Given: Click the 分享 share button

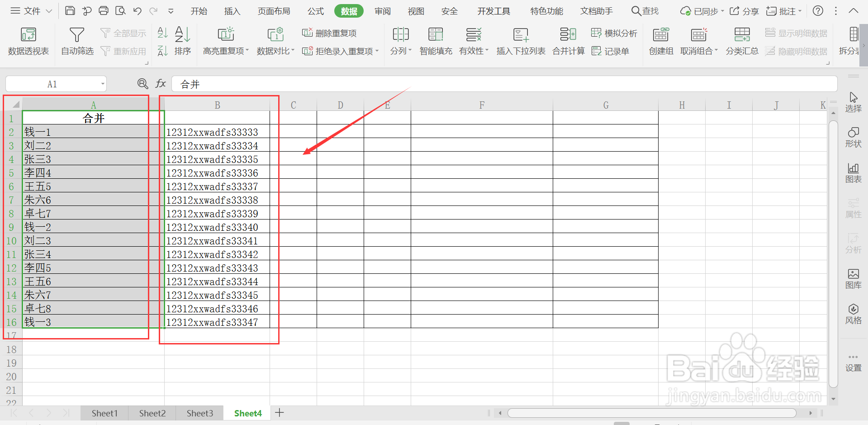Looking at the screenshot, I should tap(744, 11).
